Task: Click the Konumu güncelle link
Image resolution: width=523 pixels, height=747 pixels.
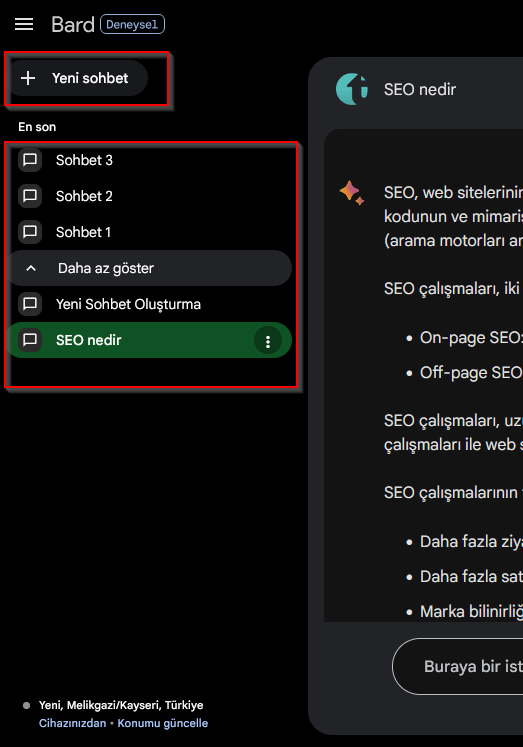Action: (163, 723)
